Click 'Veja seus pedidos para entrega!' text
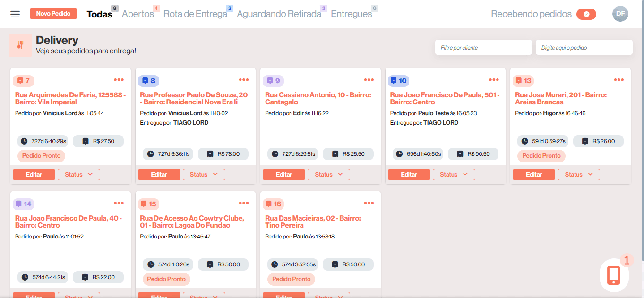The width and height of the screenshot is (644, 298). [x=86, y=51]
